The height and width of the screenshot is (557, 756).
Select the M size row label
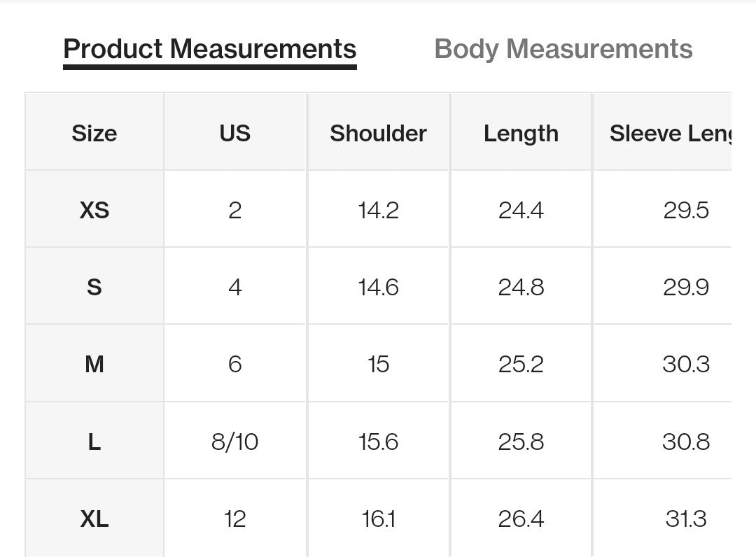[94, 364]
